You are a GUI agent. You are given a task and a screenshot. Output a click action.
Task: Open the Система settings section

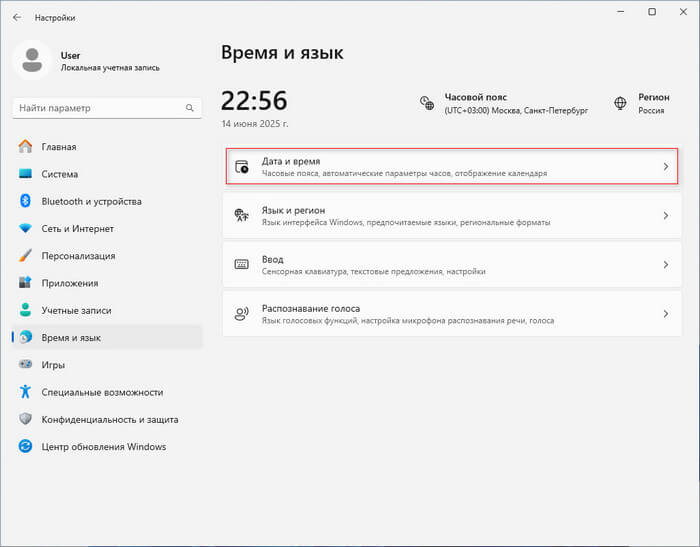pos(60,174)
